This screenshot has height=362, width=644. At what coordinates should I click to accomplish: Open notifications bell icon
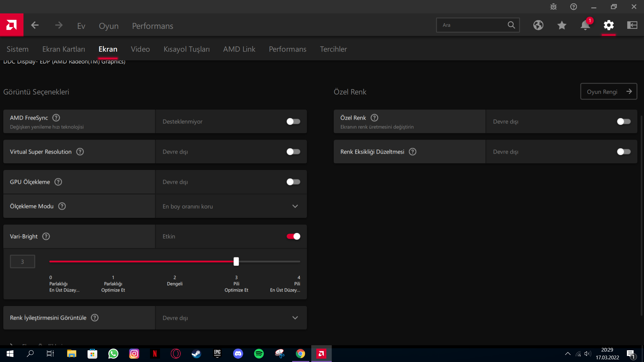point(585,25)
